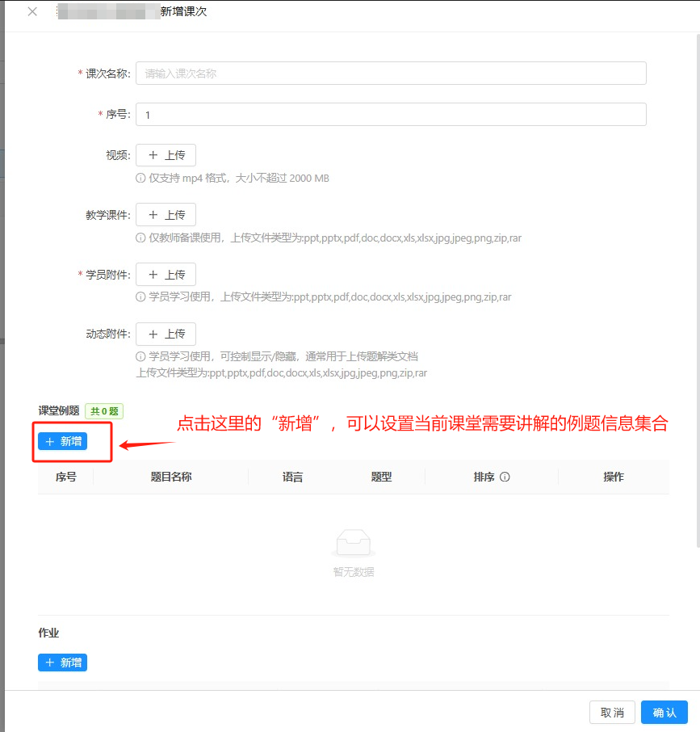Cancel the form with the 取消 button
Screen dimensions: 700x732
[612, 713]
